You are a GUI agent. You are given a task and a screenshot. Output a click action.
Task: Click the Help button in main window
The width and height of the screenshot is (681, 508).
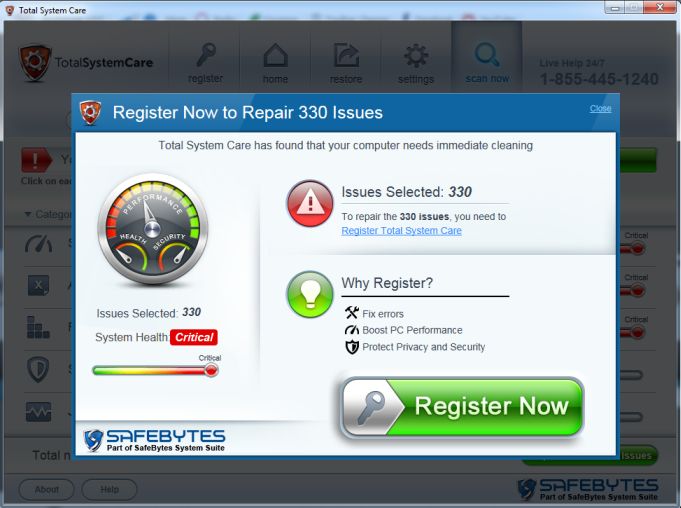(x=109, y=489)
